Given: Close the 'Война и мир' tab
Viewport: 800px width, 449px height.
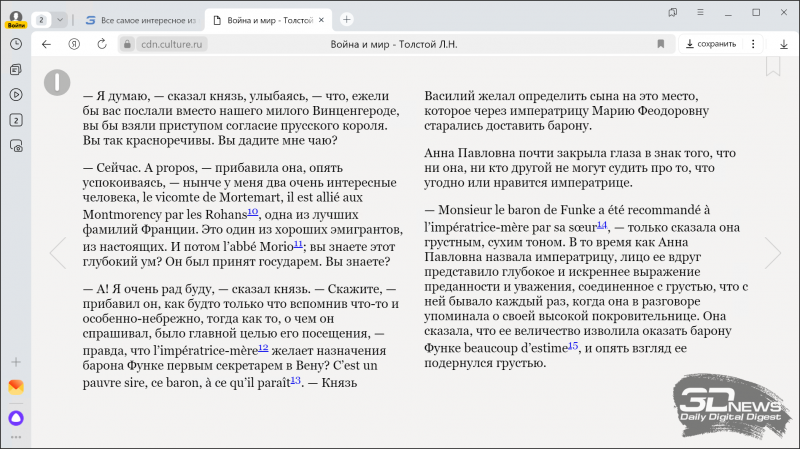Looking at the screenshot, I should click(x=322, y=19).
